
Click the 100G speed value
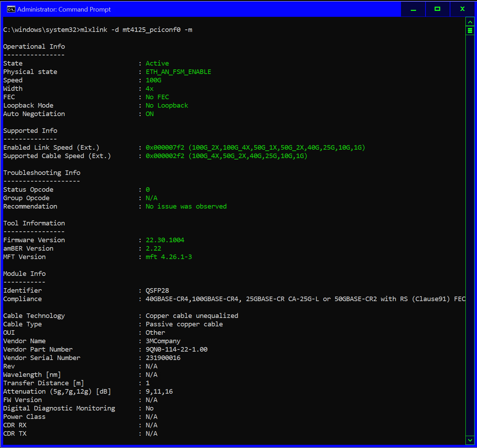tap(153, 80)
